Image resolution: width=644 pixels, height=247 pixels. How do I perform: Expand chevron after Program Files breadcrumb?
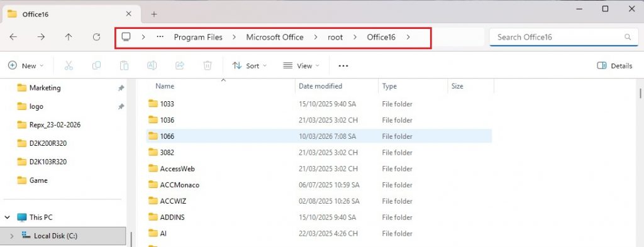(x=234, y=37)
